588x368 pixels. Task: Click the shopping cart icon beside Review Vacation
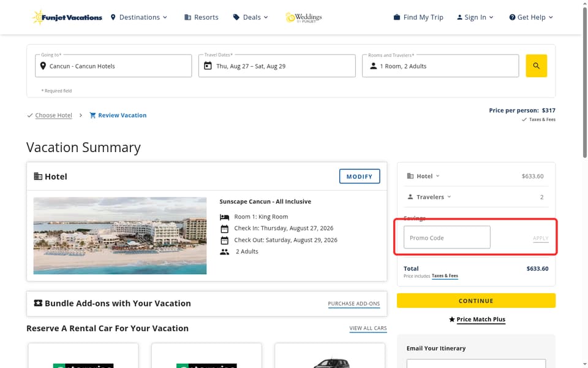coord(92,115)
